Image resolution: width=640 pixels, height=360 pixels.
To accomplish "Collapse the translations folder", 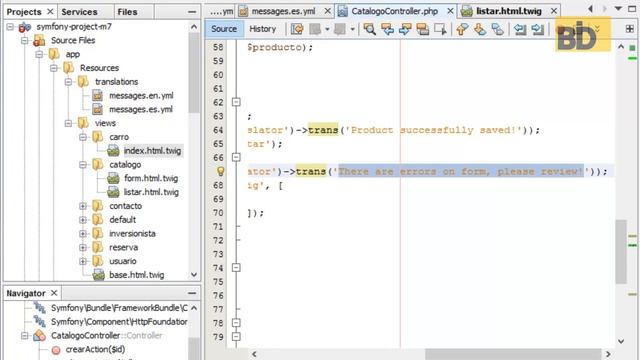I will (x=69, y=82).
